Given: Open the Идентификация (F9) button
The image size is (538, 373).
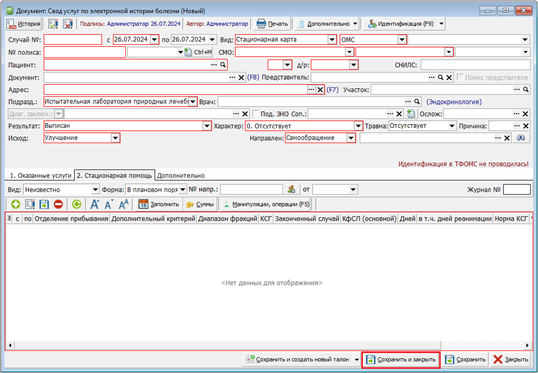Looking at the screenshot, I should (401, 24).
